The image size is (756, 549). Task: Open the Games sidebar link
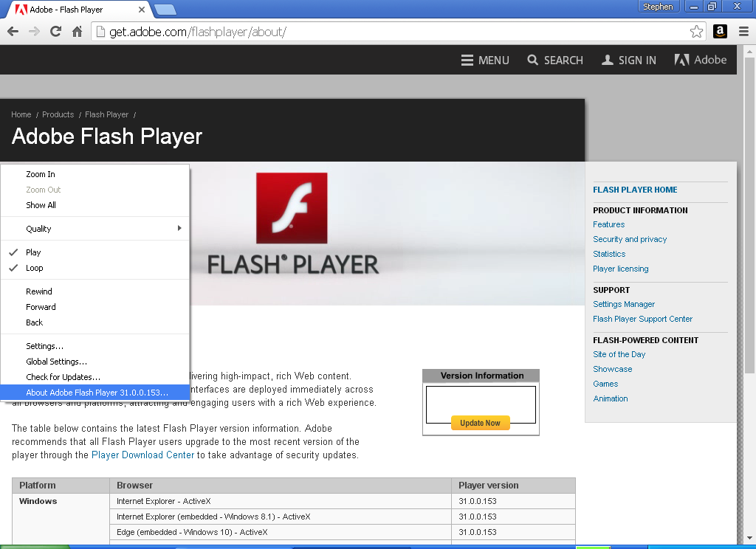click(605, 384)
